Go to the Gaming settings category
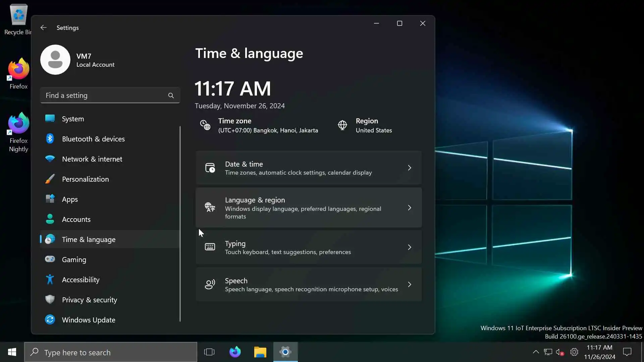Screen dimensions: 644x362 74,259
